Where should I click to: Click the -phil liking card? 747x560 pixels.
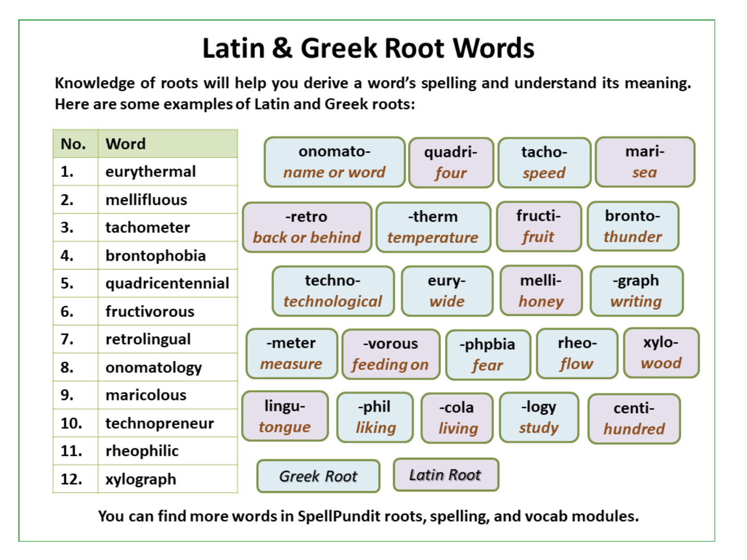click(375, 417)
